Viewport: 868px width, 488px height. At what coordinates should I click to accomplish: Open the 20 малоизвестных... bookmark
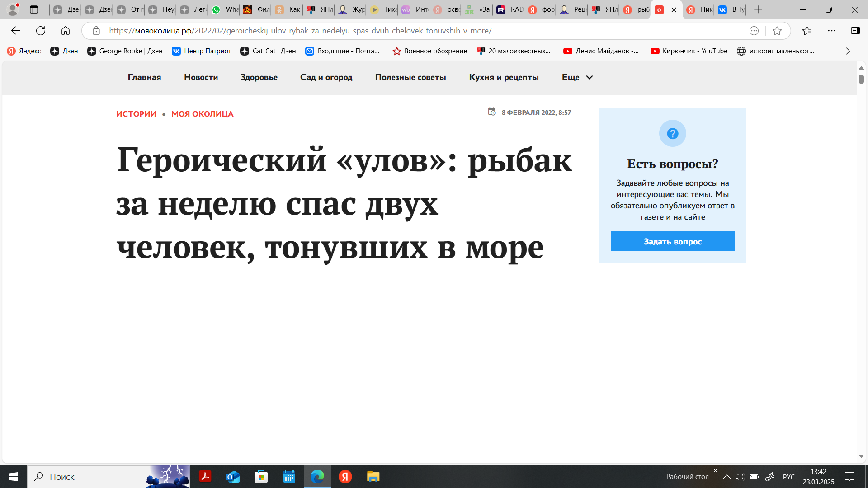(514, 51)
